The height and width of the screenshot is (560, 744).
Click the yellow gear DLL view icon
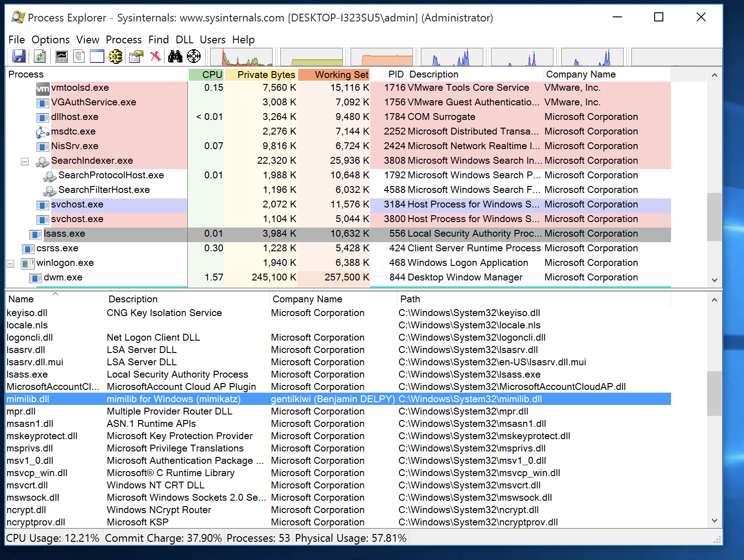116,57
